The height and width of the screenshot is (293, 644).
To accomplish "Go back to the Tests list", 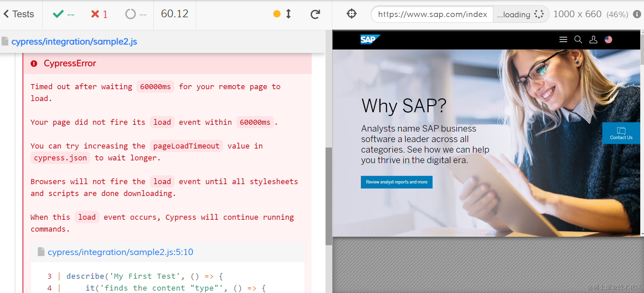I will (19, 14).
